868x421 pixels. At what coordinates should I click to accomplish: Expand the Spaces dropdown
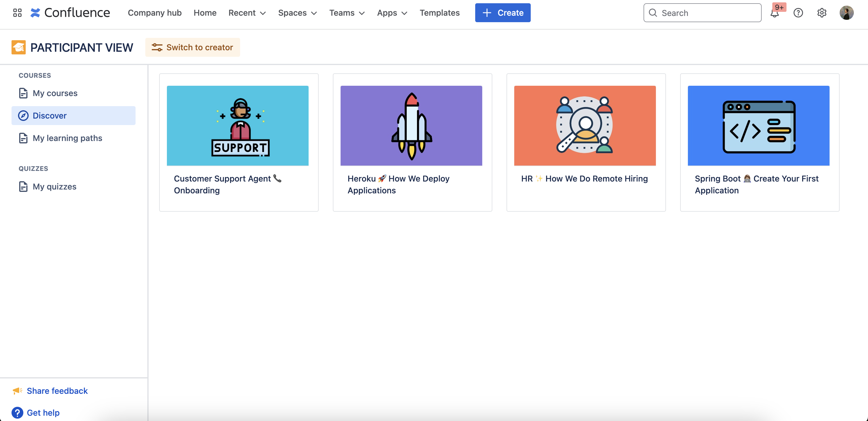click(x=297, y=13)
